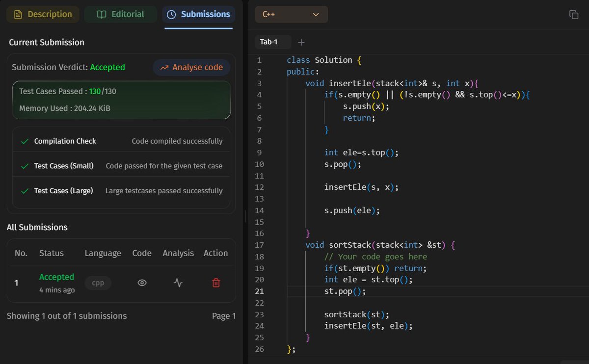Click the Page 1 pagination label
This screenshot has height=364, width=589.
(224, 316)
